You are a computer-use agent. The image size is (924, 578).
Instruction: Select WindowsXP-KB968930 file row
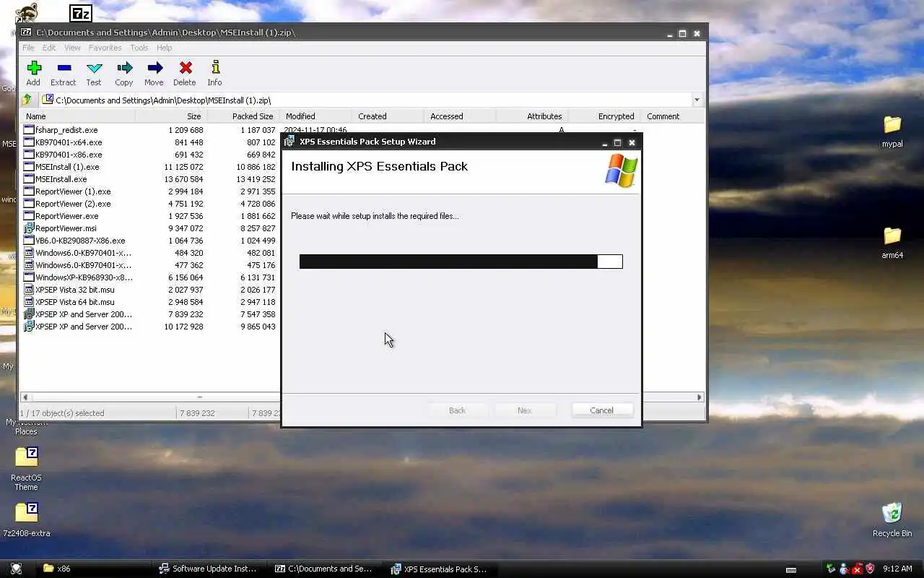(84, 277)
